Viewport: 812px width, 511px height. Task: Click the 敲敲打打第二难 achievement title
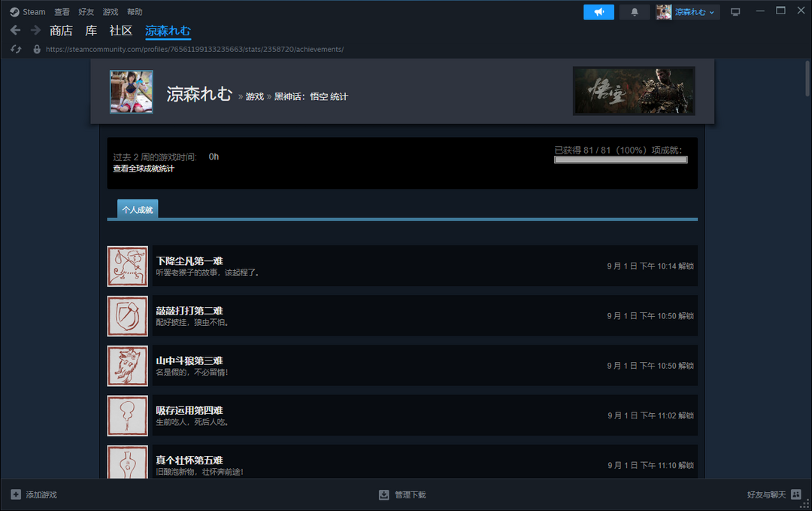189,310
